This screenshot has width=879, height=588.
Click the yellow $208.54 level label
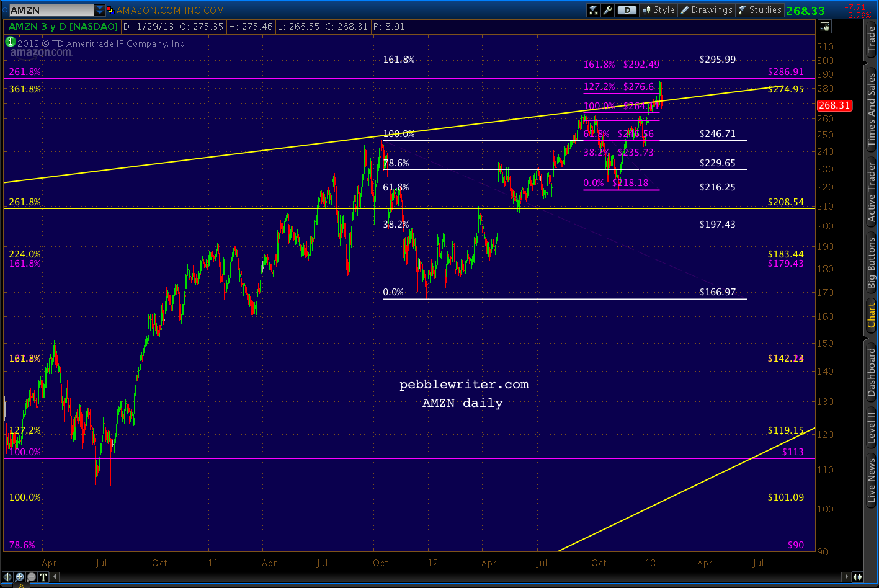pos(786,202)
